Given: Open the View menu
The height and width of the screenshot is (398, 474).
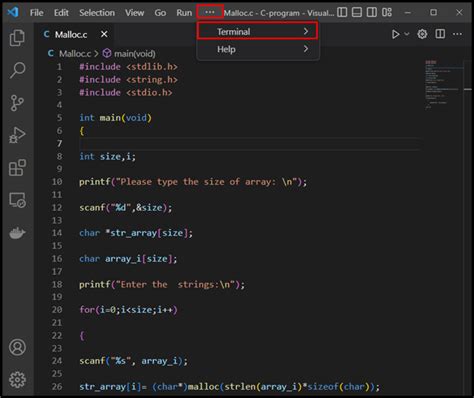Looking at the screenshot, I should [135, 13].
